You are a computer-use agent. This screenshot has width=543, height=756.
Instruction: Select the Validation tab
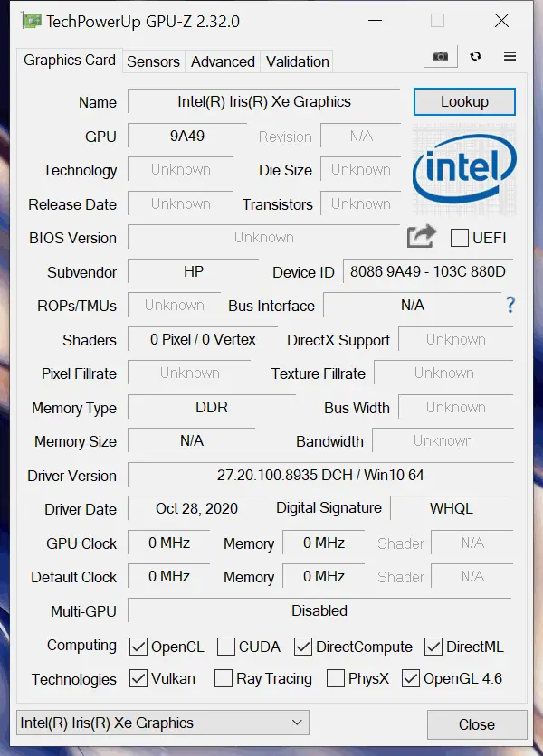(x=296, y=61)
